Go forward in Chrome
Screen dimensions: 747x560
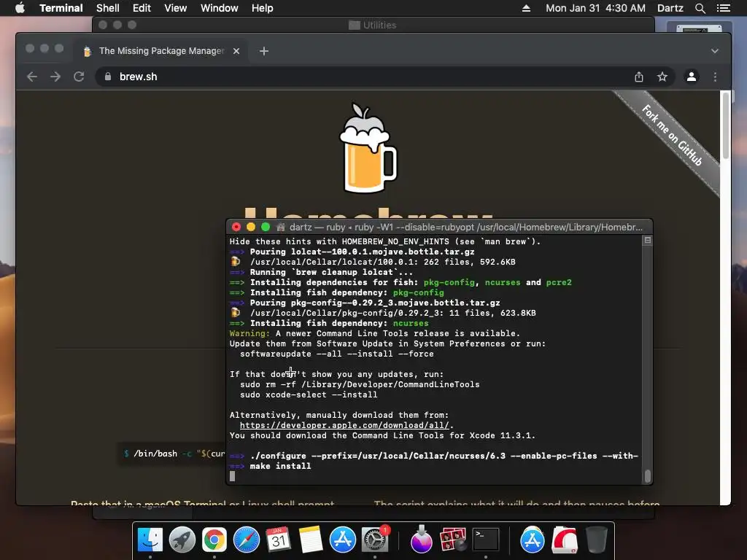55,77
